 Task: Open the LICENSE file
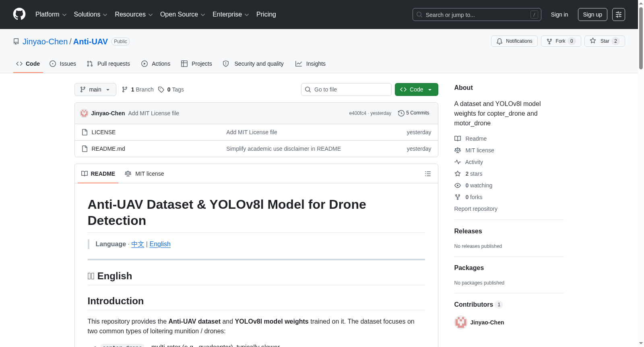click(103, 132)
